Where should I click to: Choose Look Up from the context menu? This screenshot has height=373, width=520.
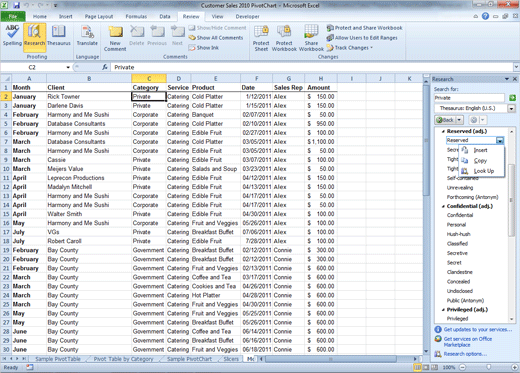tap(481, 171)
